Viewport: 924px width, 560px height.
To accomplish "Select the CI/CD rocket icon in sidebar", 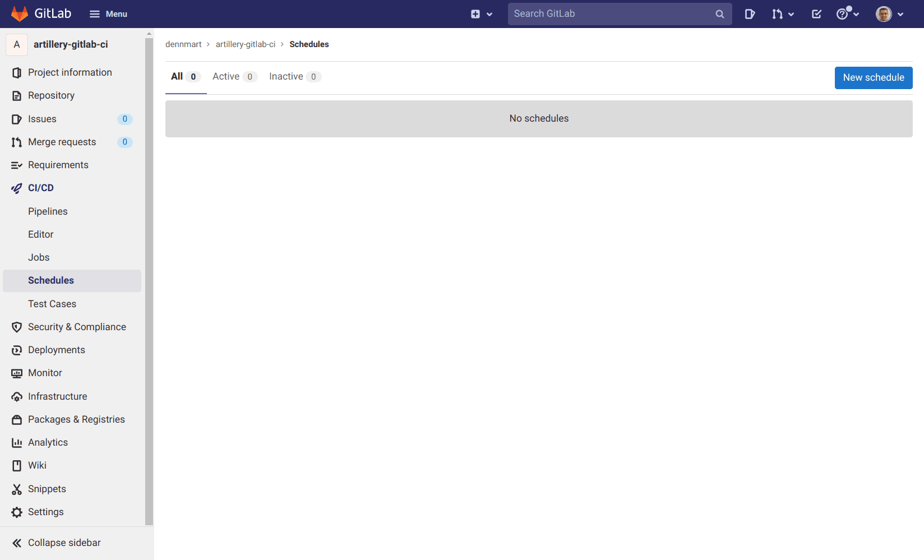I will click(x=16, y=188).
